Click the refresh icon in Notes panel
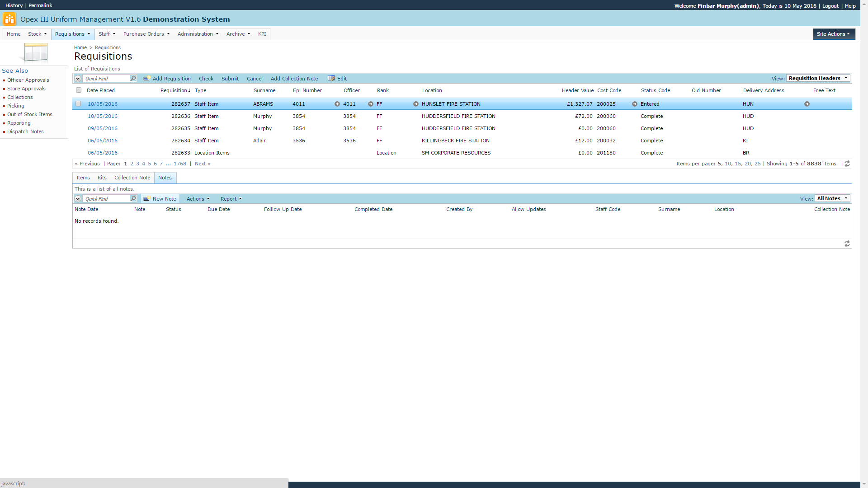The image size is (868, 488). 847,244
